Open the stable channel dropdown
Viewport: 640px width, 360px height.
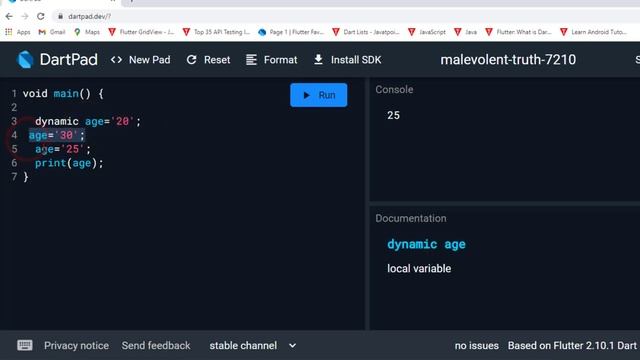coord(253,346)
